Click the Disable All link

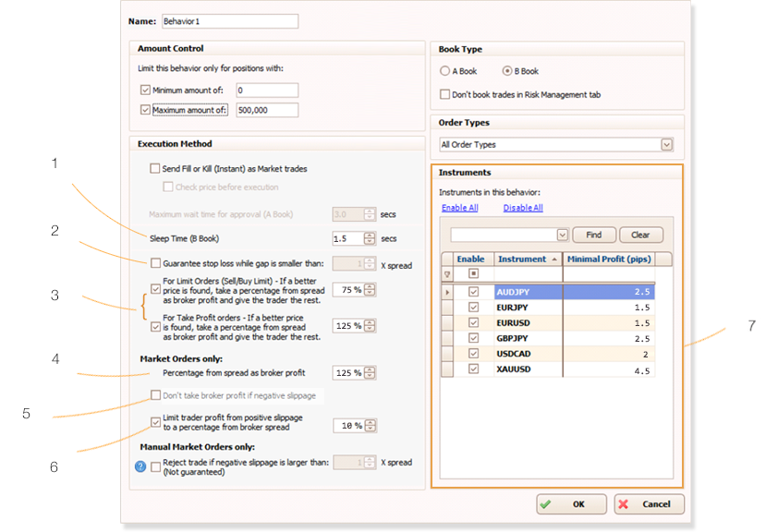(x=523, y=208)
